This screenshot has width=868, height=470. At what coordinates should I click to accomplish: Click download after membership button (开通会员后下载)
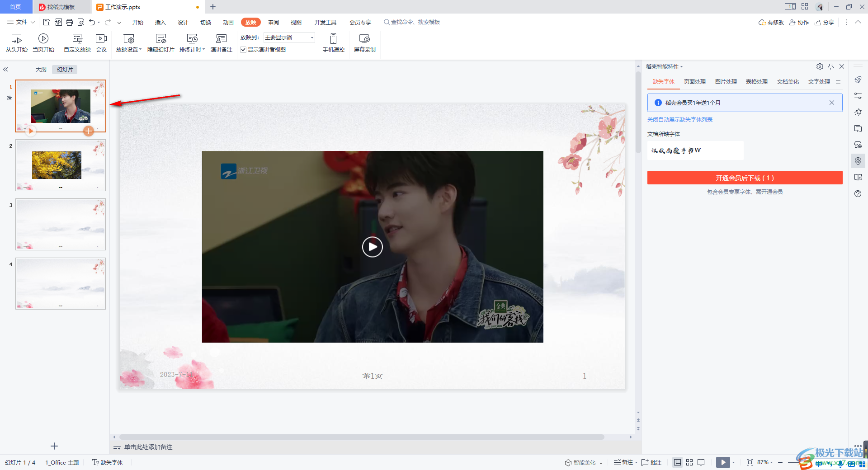point(745,178)
